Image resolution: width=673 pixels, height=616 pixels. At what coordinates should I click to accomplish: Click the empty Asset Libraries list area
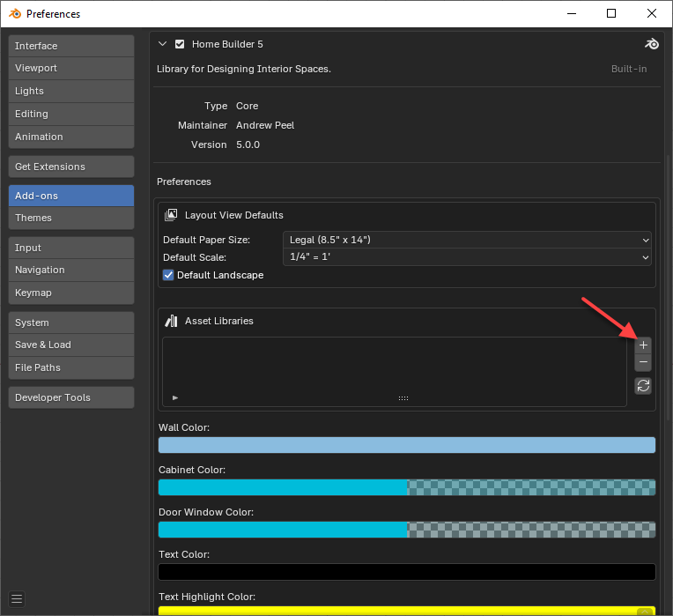pyautogui.click(x=394, y=364)
